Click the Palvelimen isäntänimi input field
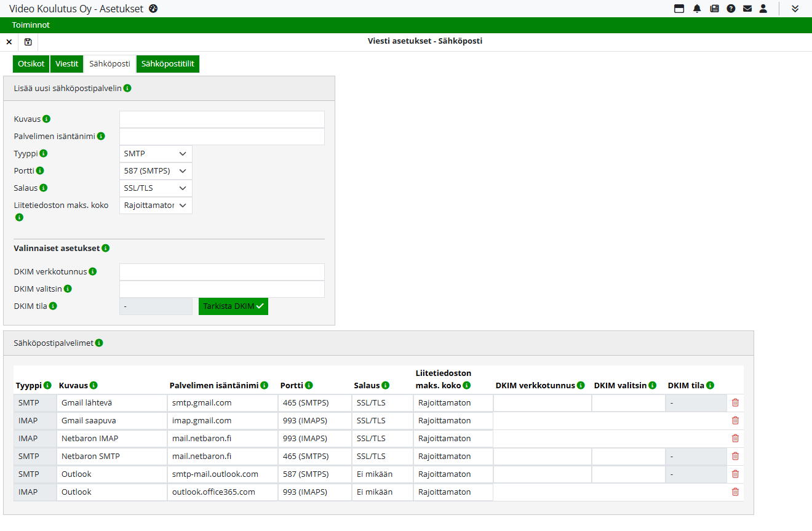This screenshot has width=812, height=531. click(221, 137)
